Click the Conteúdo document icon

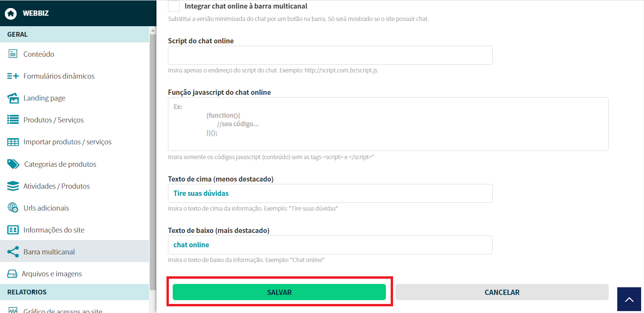click(13, 54)
